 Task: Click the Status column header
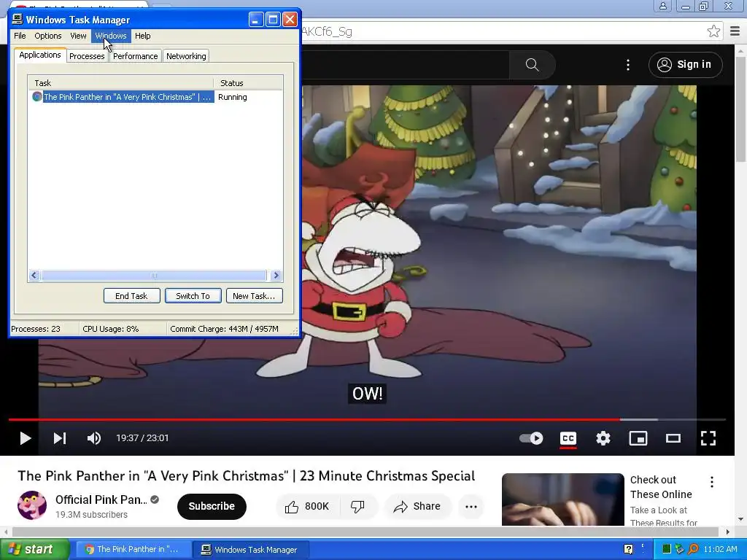248,83
